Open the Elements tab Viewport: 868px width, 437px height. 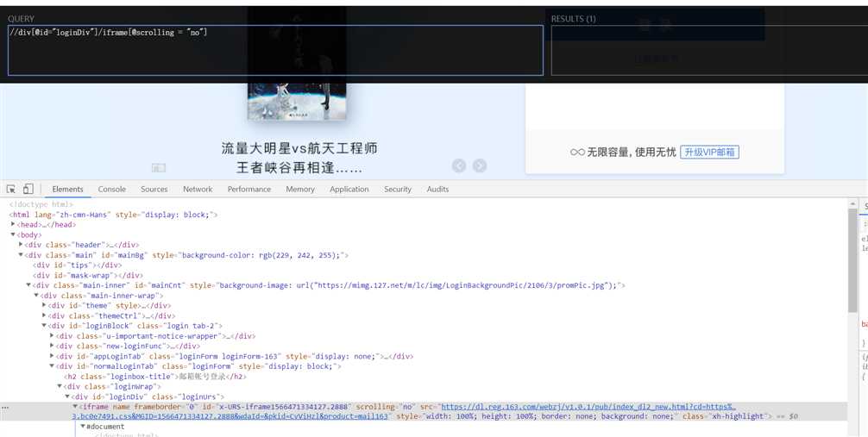[67, 189]
